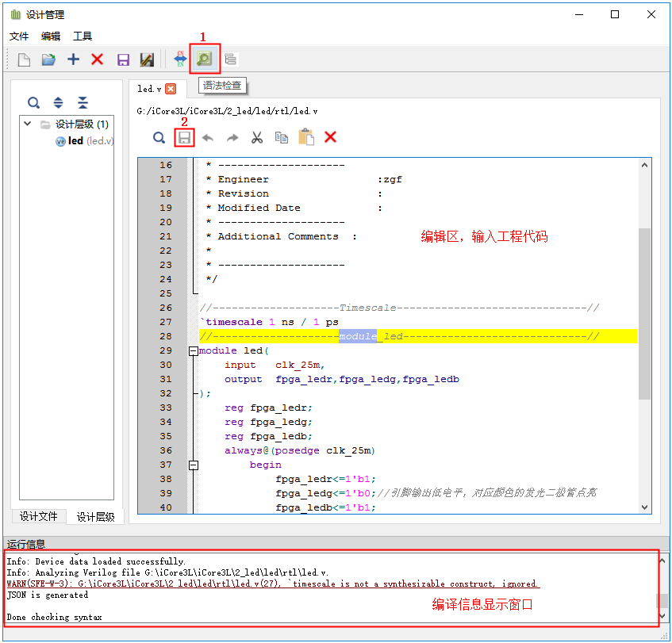This screenshot has height=643, width=672.
Task: Click the timescale warning message in output log
Action: click(273, 584)
